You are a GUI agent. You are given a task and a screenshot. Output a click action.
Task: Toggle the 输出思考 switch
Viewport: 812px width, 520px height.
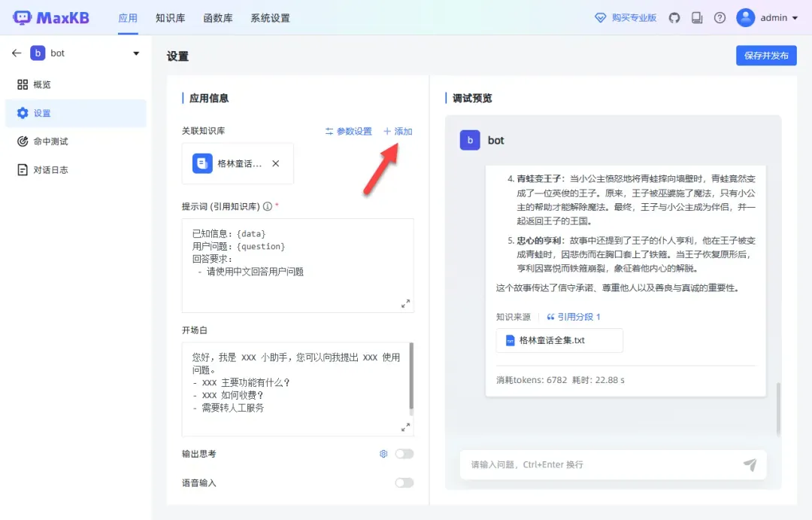click(x=404, y=454)
